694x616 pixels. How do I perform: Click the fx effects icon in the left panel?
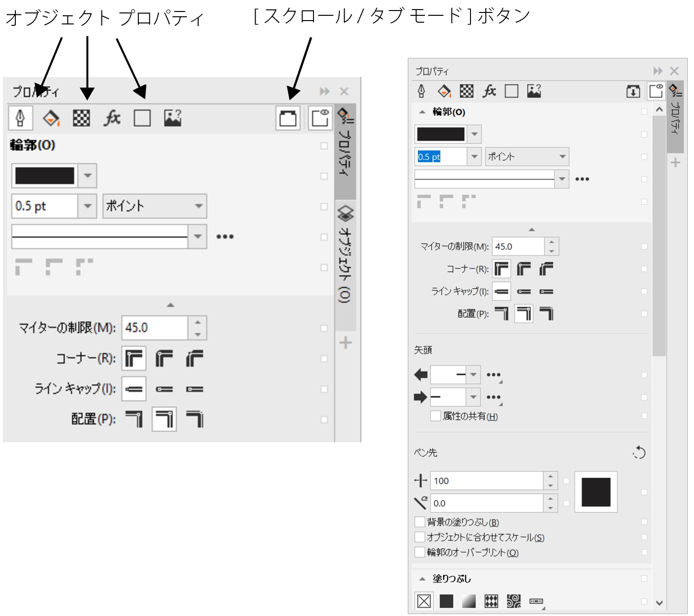click(112, 118)
